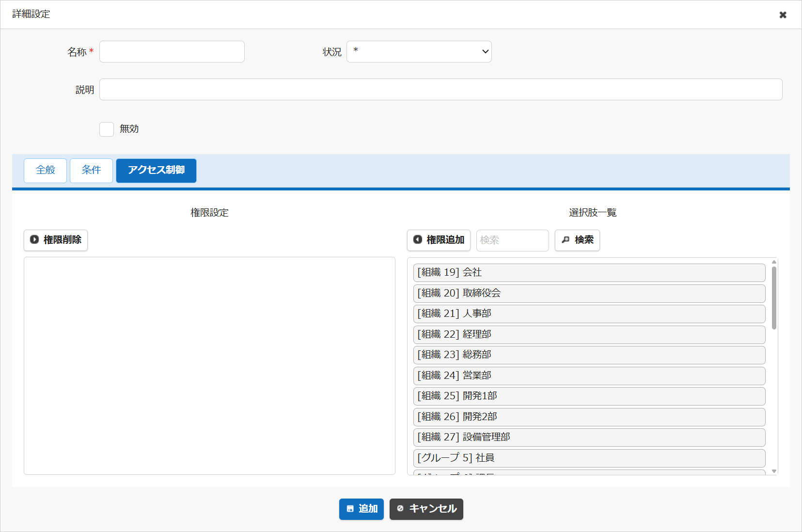Viewport: 802px width, 532px height.
Task: Select [組織 27] 設備管理部 in the list
Action: 589,438
